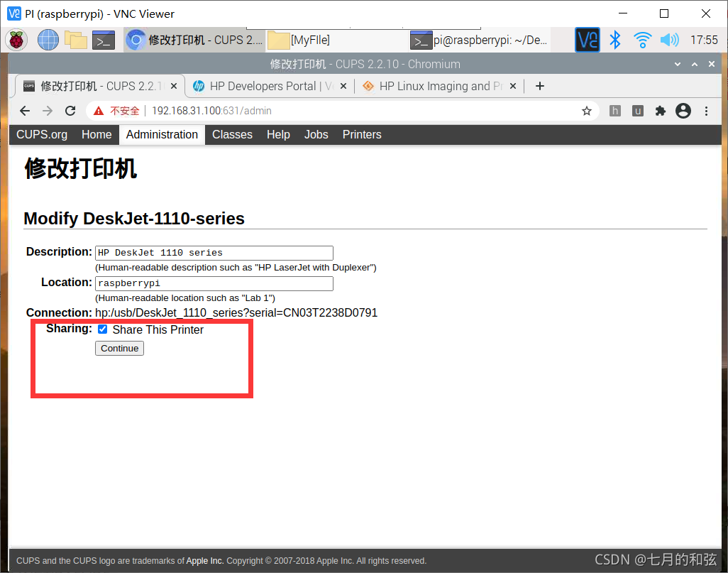Image resolution: width=728 pixels, height=573 pixels.
Task: Click the 'u' extension icon
Action: coord(637,111)
